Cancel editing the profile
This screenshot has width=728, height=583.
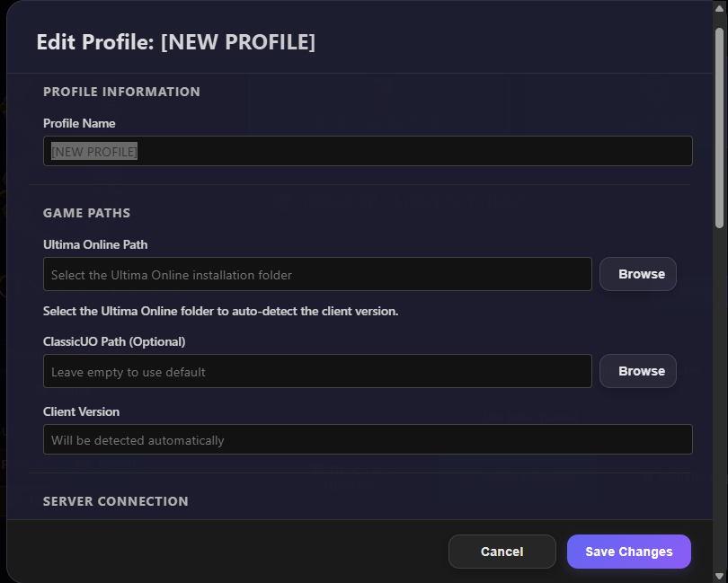pos(502,552)
